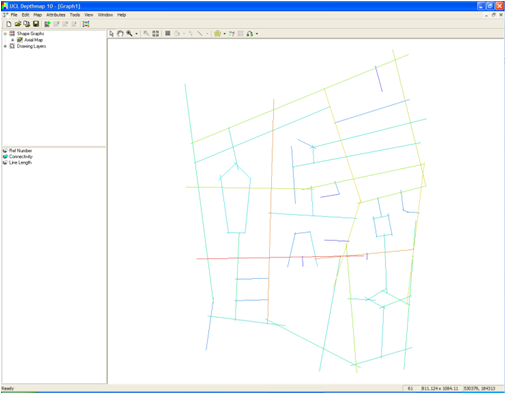Click the red horizontal axial line
506x394 pixels.
[x=280, y=257]
